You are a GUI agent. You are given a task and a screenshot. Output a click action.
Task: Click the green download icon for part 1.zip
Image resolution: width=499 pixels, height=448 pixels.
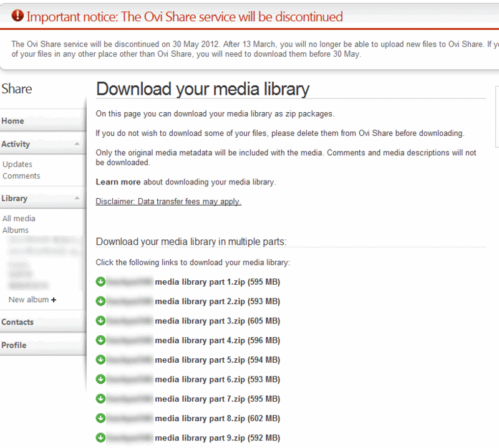(x=100, y=282)
